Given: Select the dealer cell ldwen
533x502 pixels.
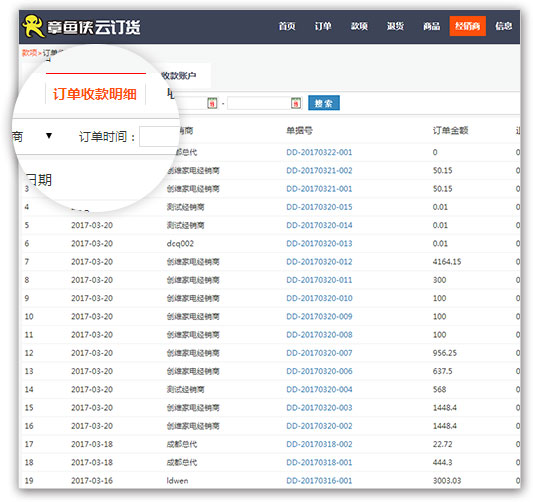Looking at the screenshot, I should [177, 481].
